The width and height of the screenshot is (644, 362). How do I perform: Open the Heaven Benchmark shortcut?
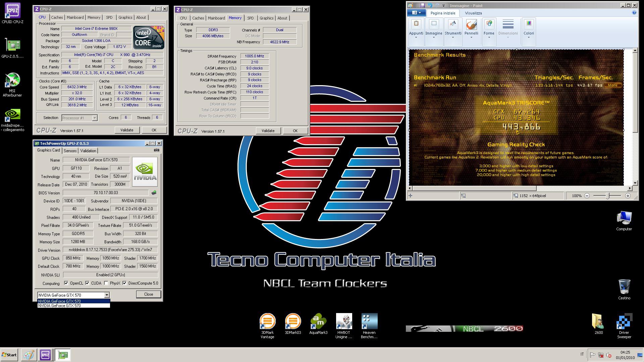pyautogui.click(x=369, y=326)
